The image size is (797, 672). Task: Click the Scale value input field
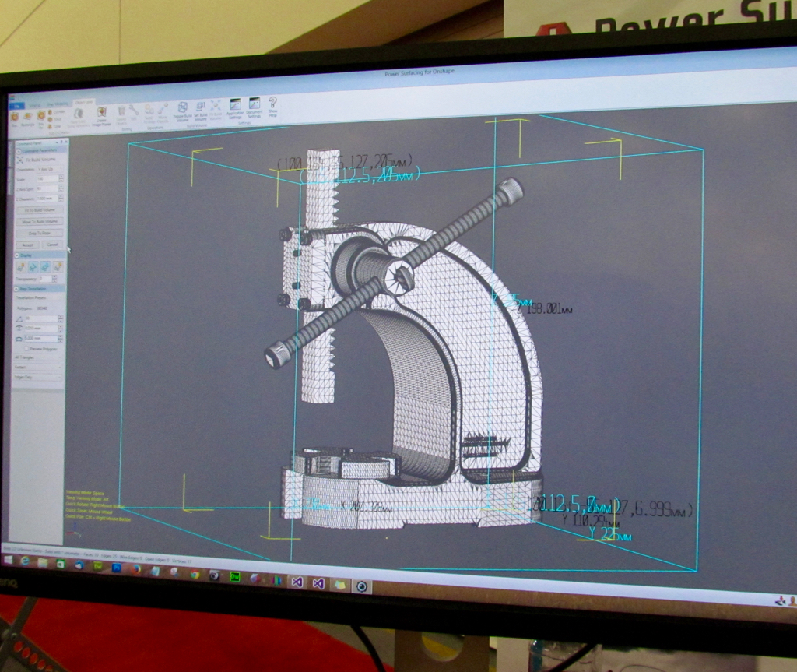tap(48, 179)
